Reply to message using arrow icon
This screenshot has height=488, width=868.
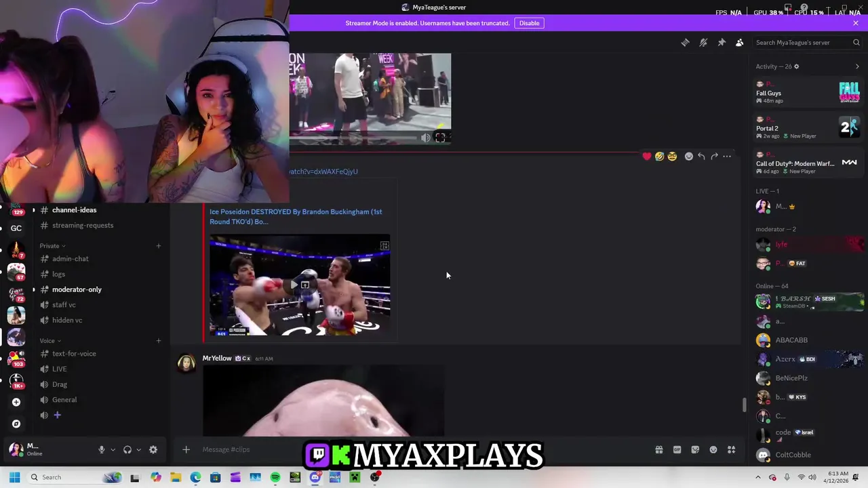[x=701, y=157]
